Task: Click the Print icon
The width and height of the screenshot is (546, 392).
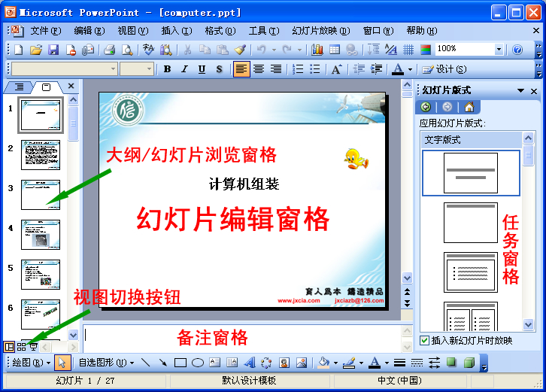Action: point(109,50)
